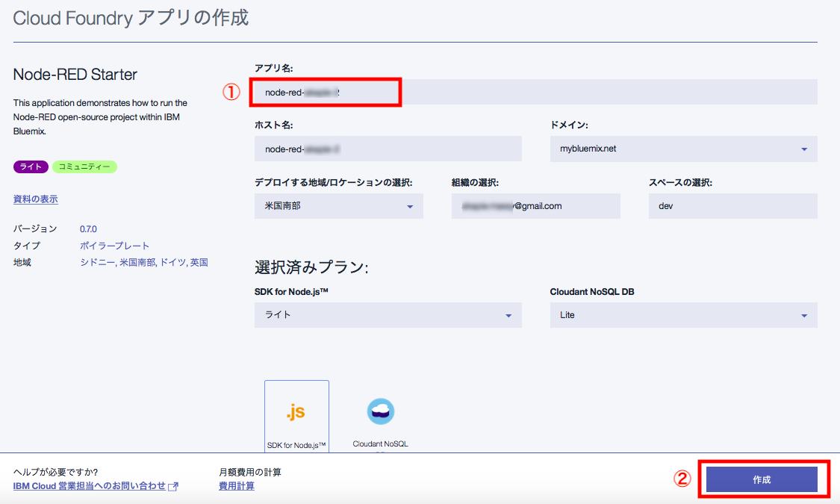Click the アプリ名 input field

tap(535, 92)
